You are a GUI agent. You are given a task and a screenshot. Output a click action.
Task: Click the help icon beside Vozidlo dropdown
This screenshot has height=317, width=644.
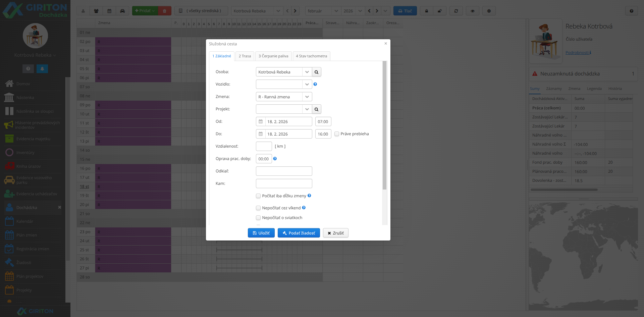[x=315, y=84]
